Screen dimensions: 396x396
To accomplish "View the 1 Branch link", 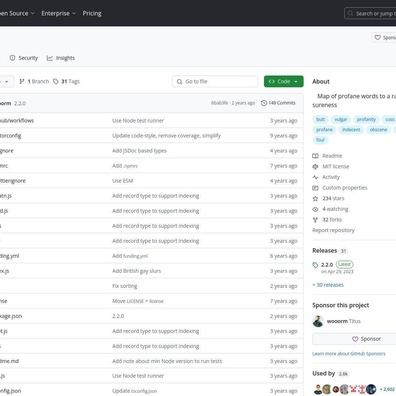I will coord(34,81).
